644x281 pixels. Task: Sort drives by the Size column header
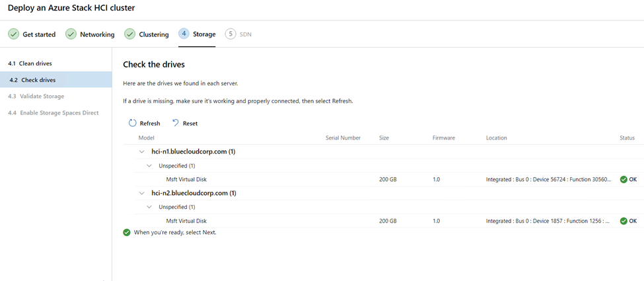pos(384,138)
